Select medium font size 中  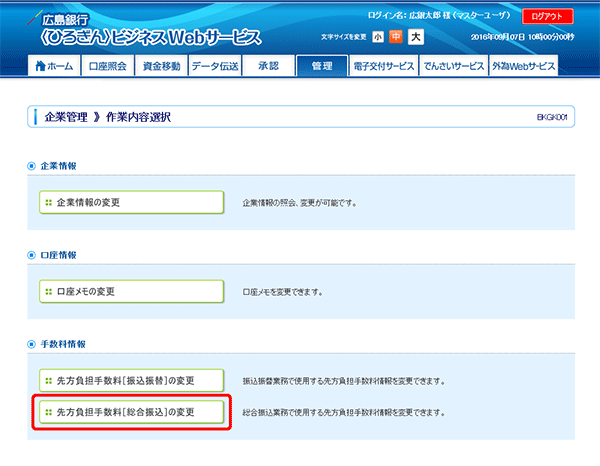click(x=396, y=37)
